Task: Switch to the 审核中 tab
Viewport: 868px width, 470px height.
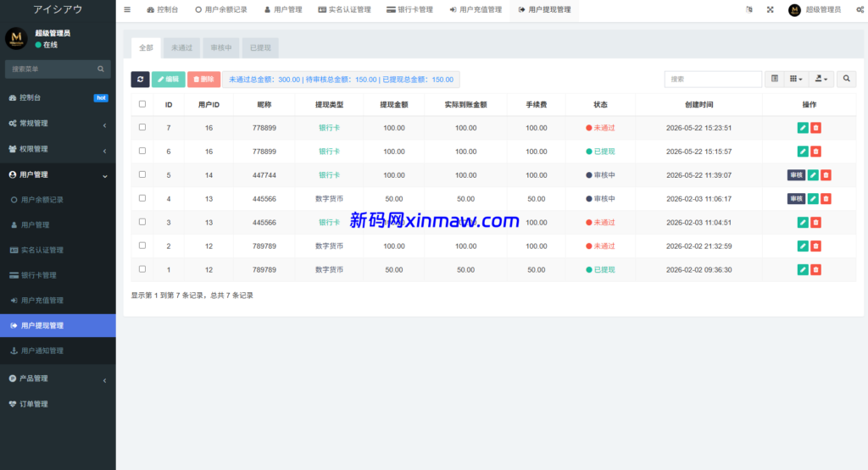Action: (x=221, y=48)
